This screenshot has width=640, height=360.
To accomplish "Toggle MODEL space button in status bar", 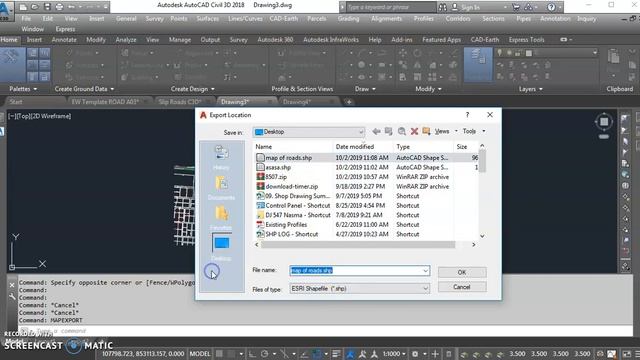I will coord(200,354).
